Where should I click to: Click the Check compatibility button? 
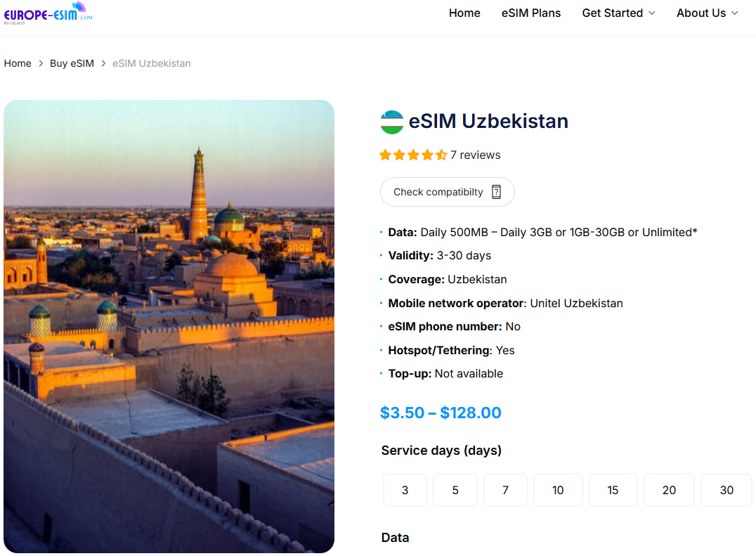447,191
